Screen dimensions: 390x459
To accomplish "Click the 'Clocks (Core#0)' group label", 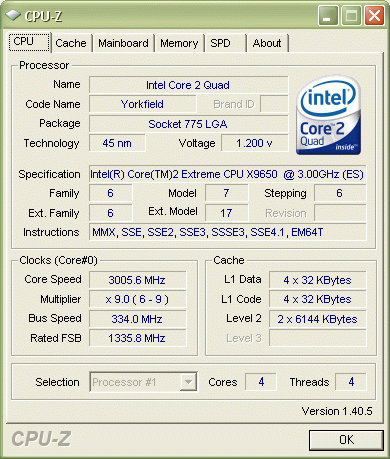I will pos(58,260).
